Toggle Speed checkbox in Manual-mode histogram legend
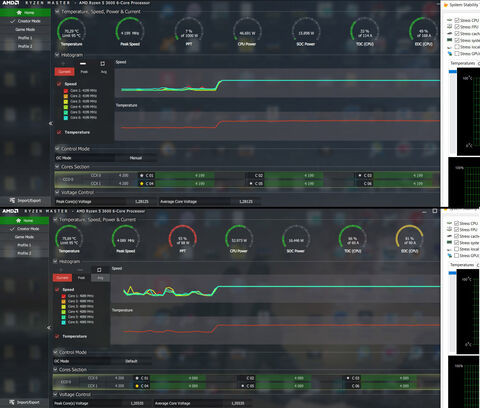 tap(59, 84)
